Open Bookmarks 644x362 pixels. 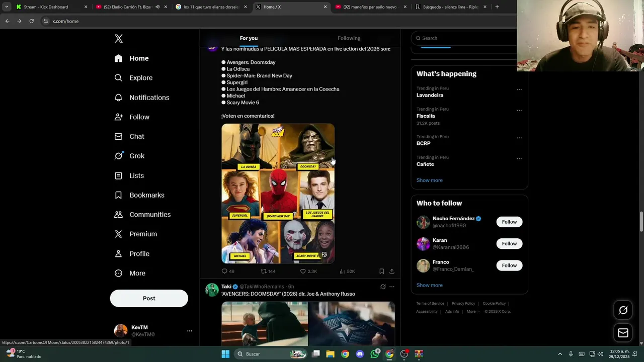pyautogui.click(x=139, y=195)
